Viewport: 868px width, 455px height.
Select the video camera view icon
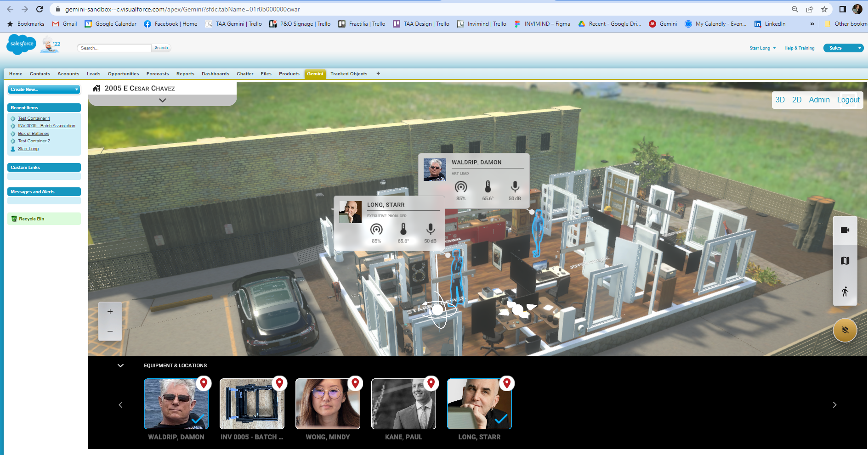845,230
